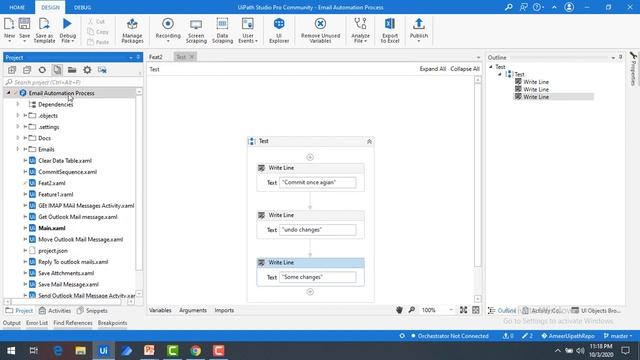Click Open Project Folder icon
The height and width of the screenshot is (360, 640).
click(72, 70)
